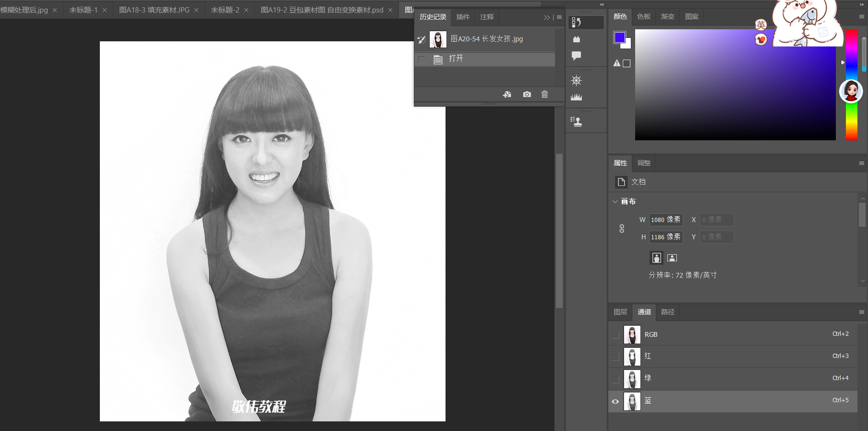Open the 色板 tab

tap(643, 17)
